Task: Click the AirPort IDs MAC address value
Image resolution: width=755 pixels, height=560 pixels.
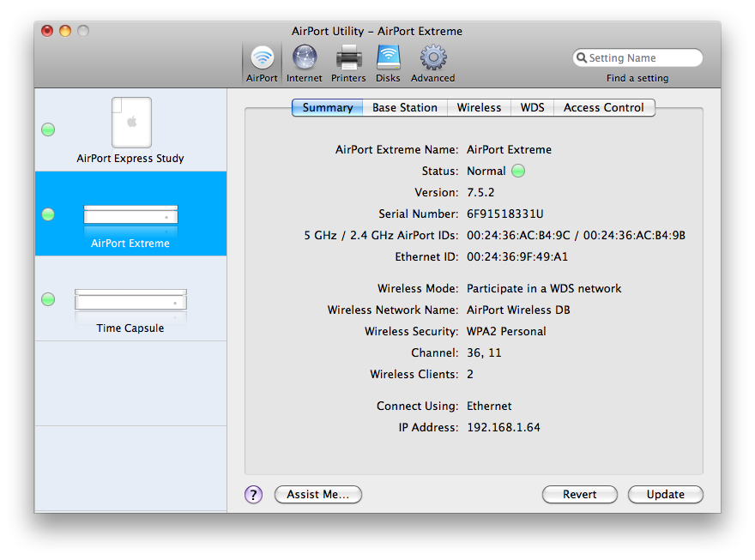Action: coord(576,235)
